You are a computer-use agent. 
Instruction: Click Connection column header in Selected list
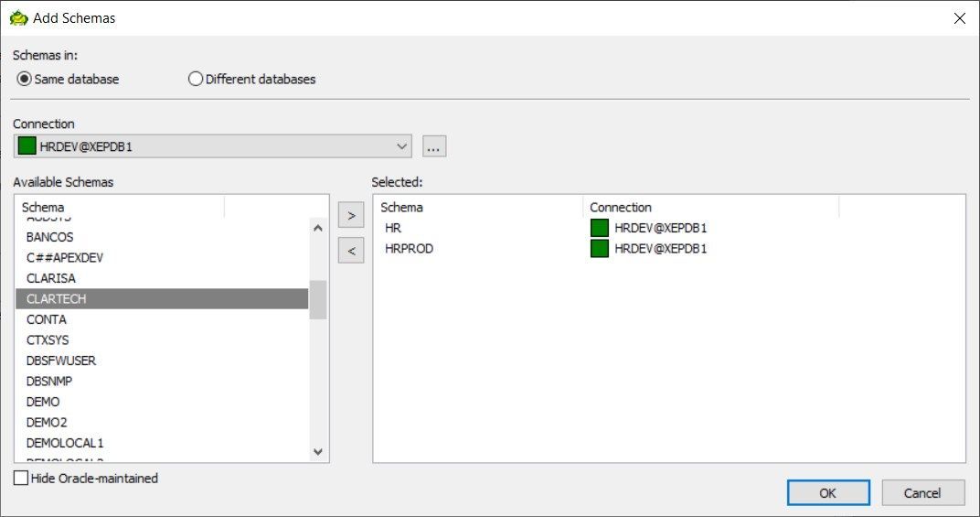(711, 207)
